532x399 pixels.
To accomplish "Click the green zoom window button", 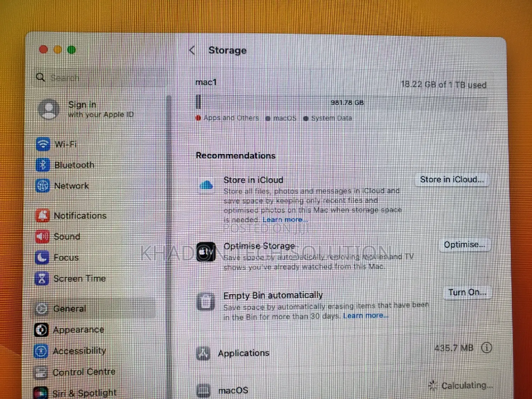I will (x=71, y=50).
